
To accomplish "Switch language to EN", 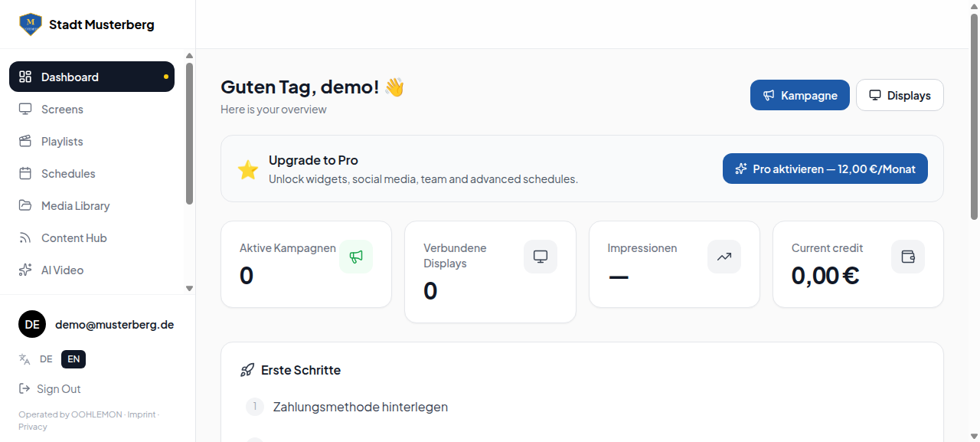I will click(73, 359).
